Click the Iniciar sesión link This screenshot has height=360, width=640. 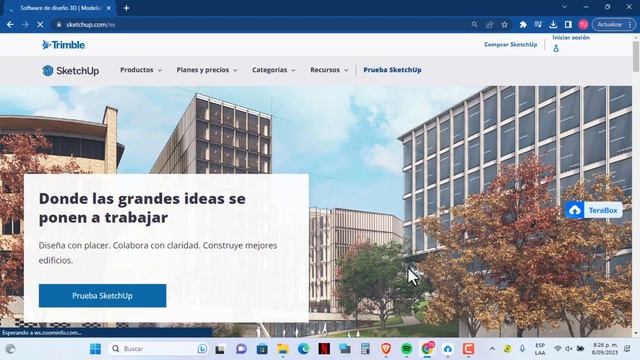(571, 38)
